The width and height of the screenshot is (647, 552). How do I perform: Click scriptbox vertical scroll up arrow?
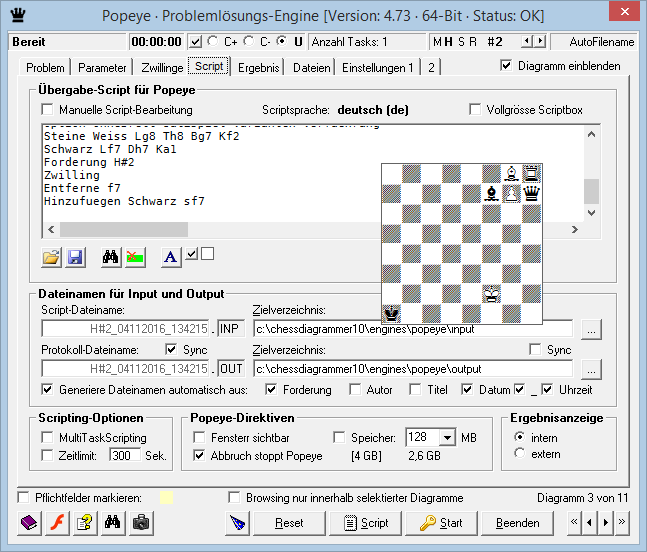point(591,134)
